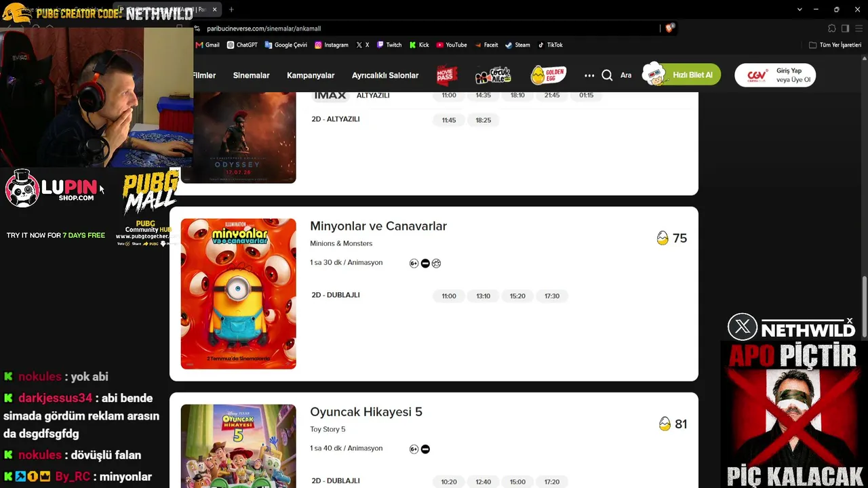Image resolution: width=868 pixels, height=488 pixels.
Task: Click the Giriş Yap veya Üye Ol button
Action: tap(775, 75)
